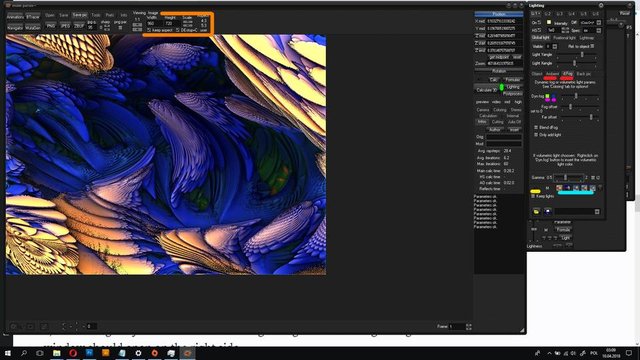The height and width of the screenshot is (360, 640).
Task: Expand the light Diff color dropdown
Action: [599, 22]
